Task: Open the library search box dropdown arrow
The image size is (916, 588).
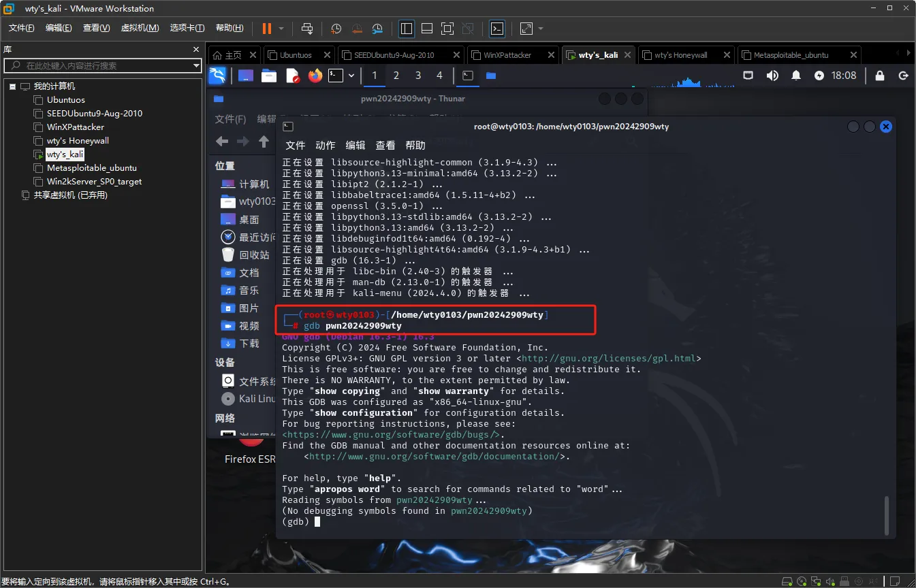Action: 196,65
